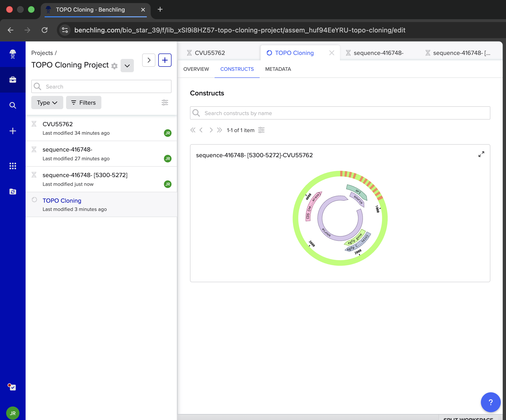
Task: Expand the construct card to full view
Action: (481, 154)
